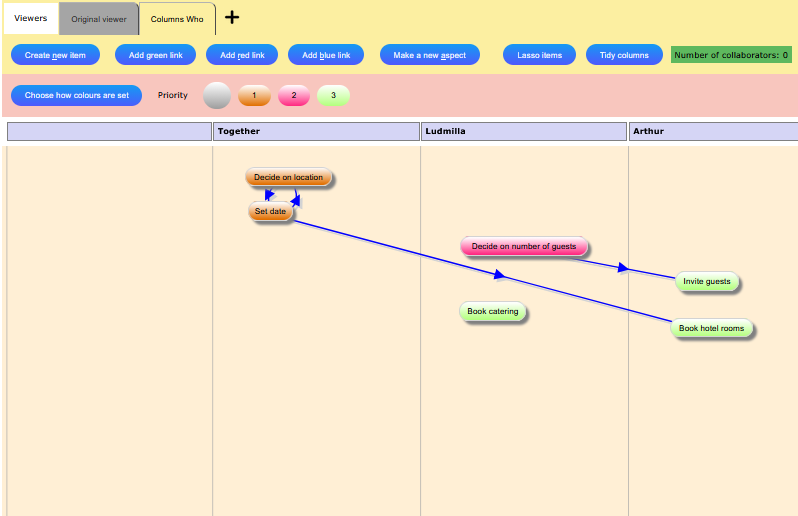This screenshot has height=516, width=798.
Task: Click the Number of collaborators indicator
Action: pos(731,55)
